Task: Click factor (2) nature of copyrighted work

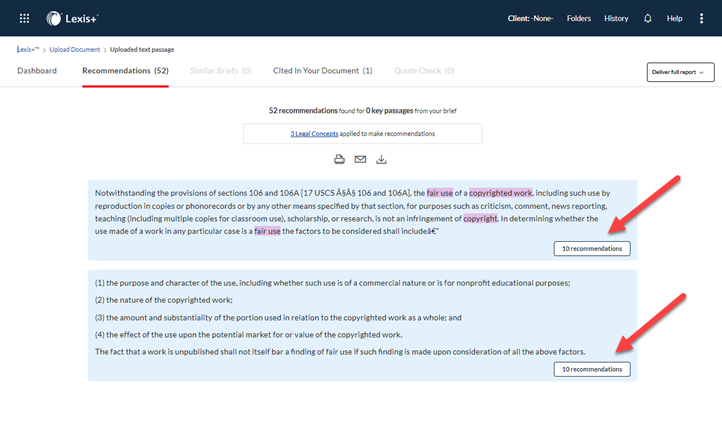Action: click(x=163, y=300)
